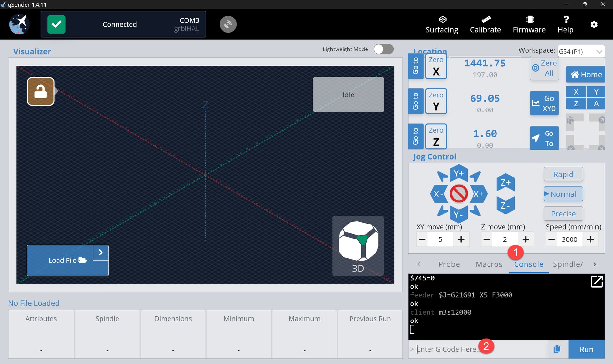Open the Workspace G54 dropdown

(581, 51)
